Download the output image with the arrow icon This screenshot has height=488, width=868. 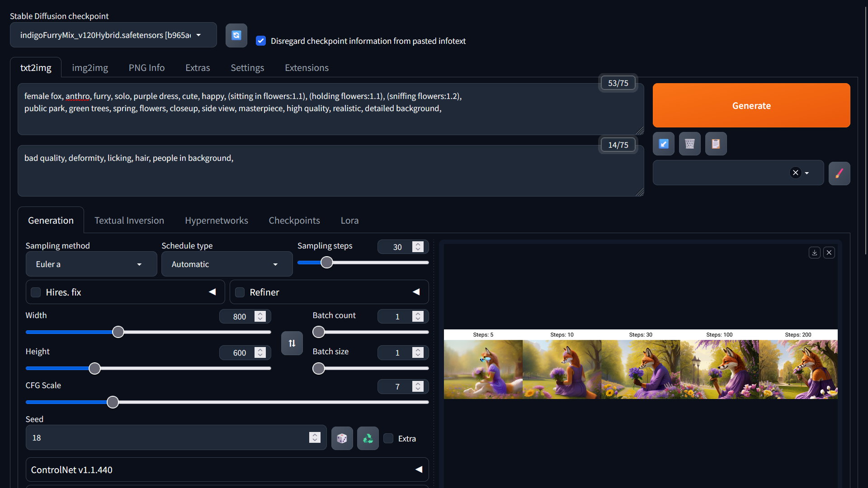tap(814, 253)
